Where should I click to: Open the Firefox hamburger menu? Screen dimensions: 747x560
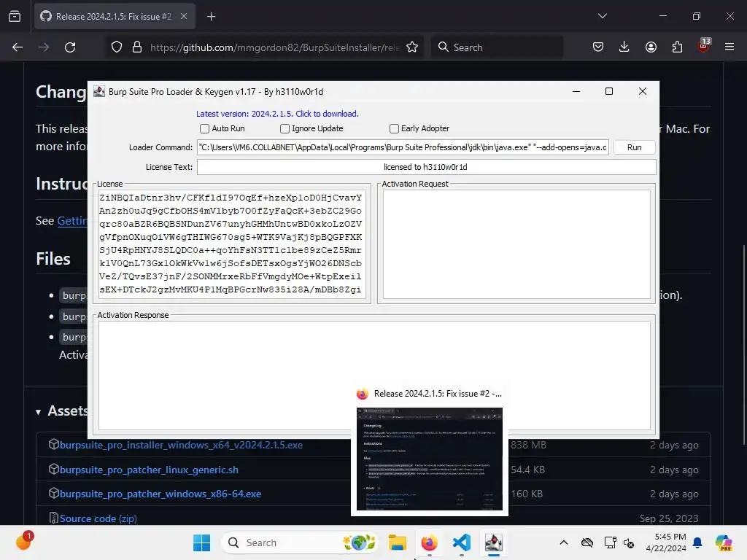tap(729, 47)
